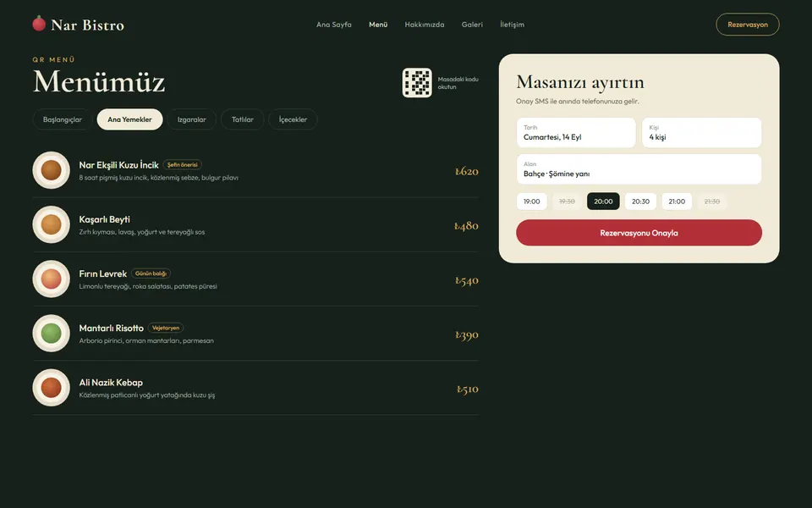The width and height of the screenshot is (812, 508).
Task: Switch to the Izgaralar category tab
Action: [x=192, y=119]
